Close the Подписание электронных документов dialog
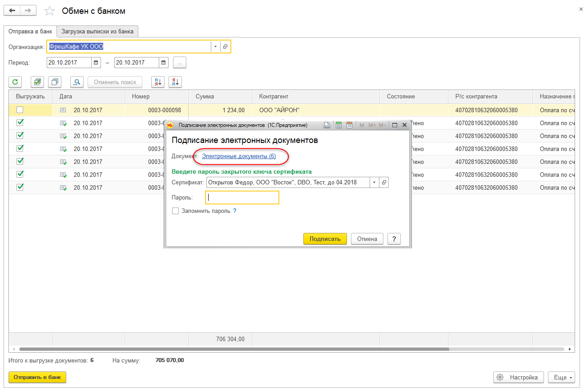 [x=404, y=126]
